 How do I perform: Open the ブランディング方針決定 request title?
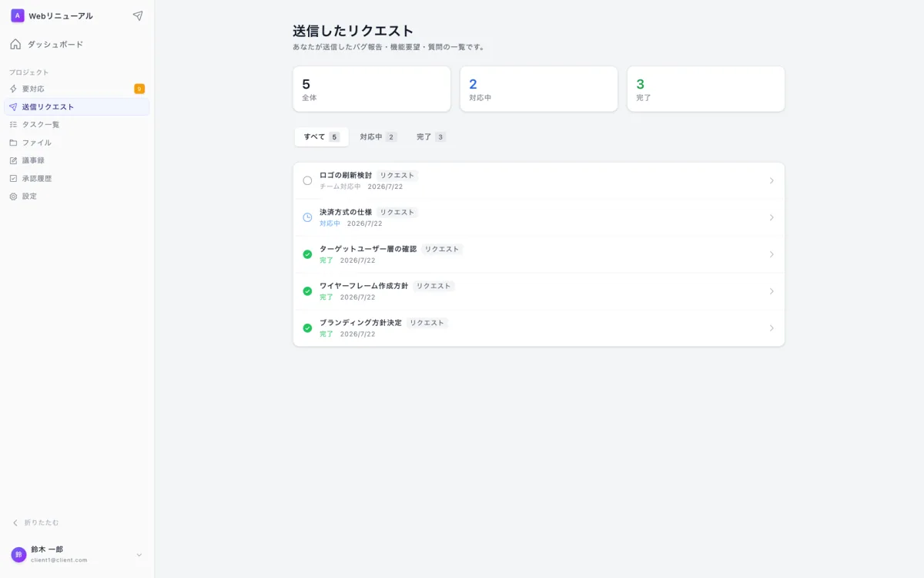[x=360, y=323]
